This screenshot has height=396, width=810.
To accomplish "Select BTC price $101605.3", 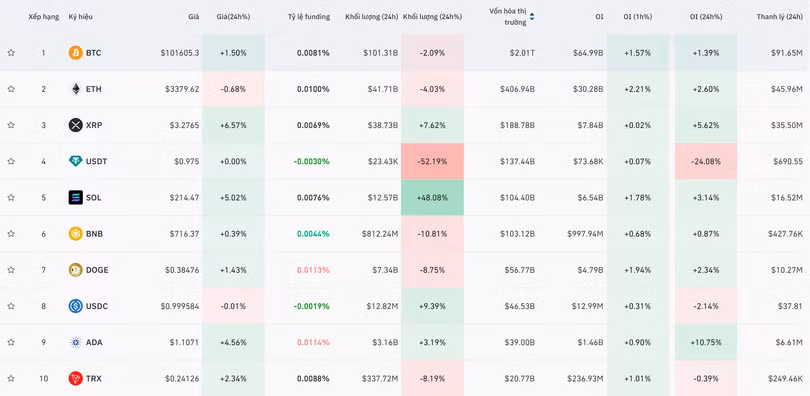I will 180,53.
